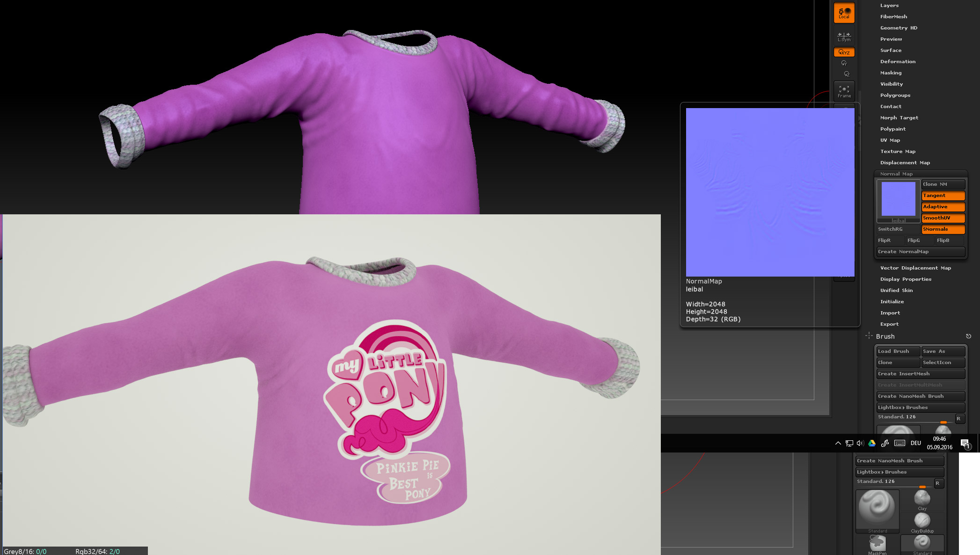Viewport: 980px width, 555px height.
Task: Click the brush Save As button
Action: pyautogui.click(x=943, y=351)
